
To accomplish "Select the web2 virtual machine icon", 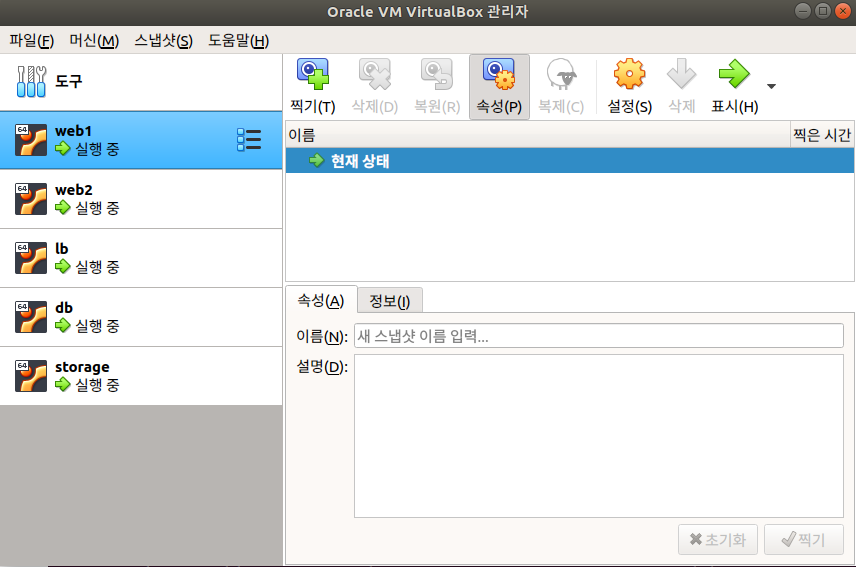I will tap(31, 199).
